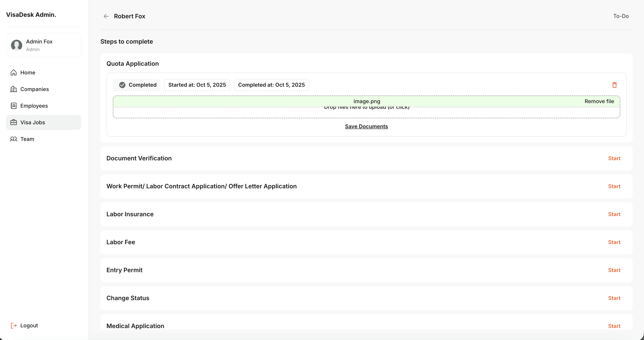644x340 pixels.
Task: Click Admin Fox profile avatar
Action: coord(16,45)
